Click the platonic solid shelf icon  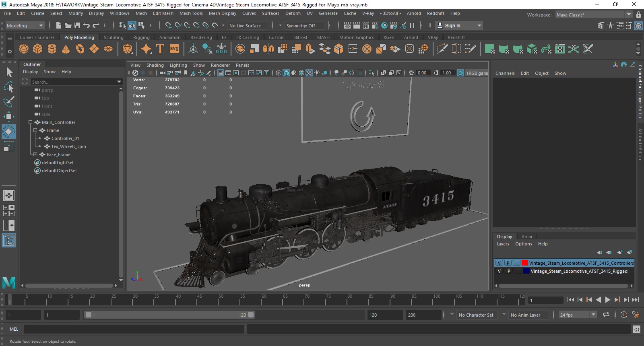[128, 49]
